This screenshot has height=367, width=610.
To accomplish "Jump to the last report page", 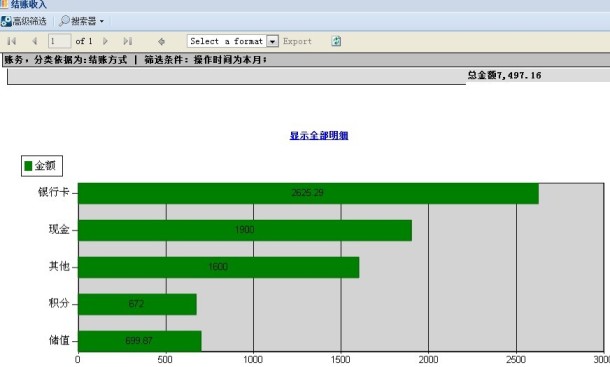I will [128, 41].
